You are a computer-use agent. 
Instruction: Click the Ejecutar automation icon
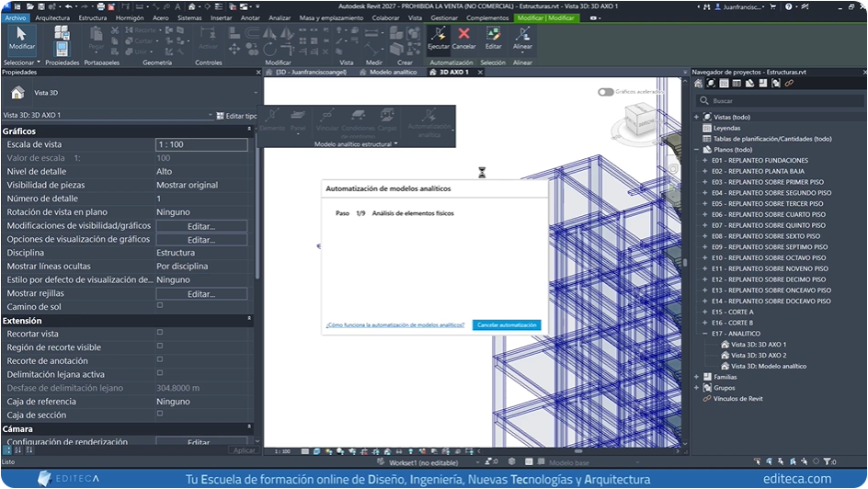[439, 35]
